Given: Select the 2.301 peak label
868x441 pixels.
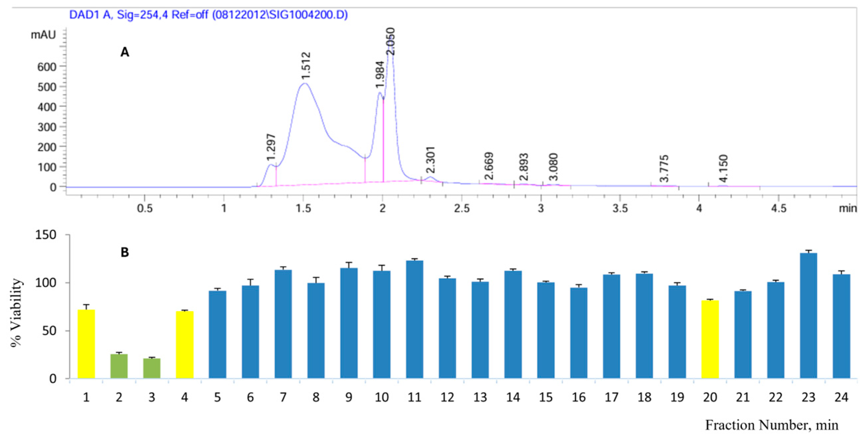Looking at the screenshot, I should 430,160.
